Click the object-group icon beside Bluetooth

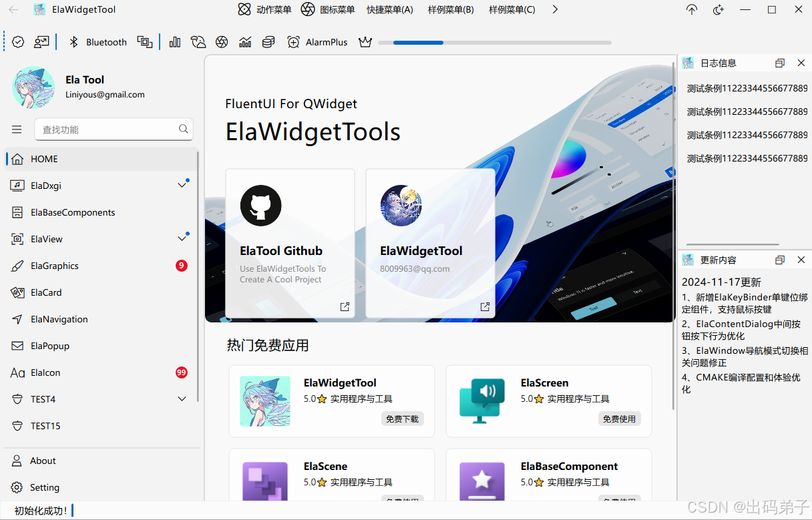click(145, 42)
